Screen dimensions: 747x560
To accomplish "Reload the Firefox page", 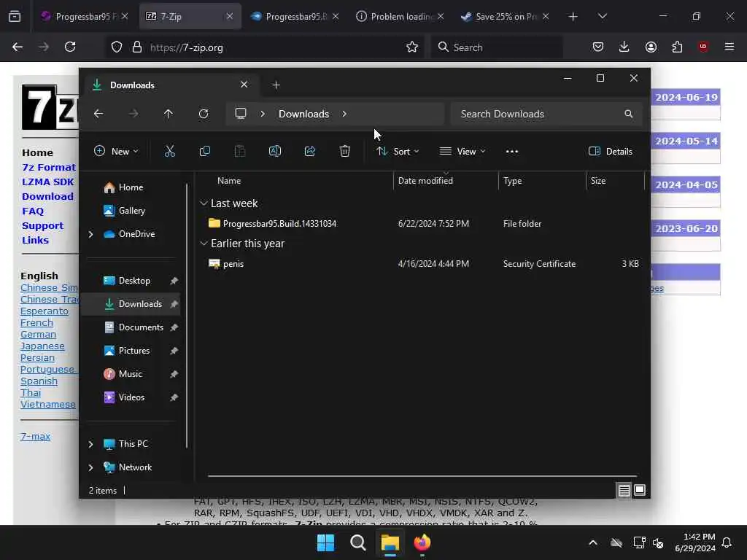I will [x=70, y=47].
